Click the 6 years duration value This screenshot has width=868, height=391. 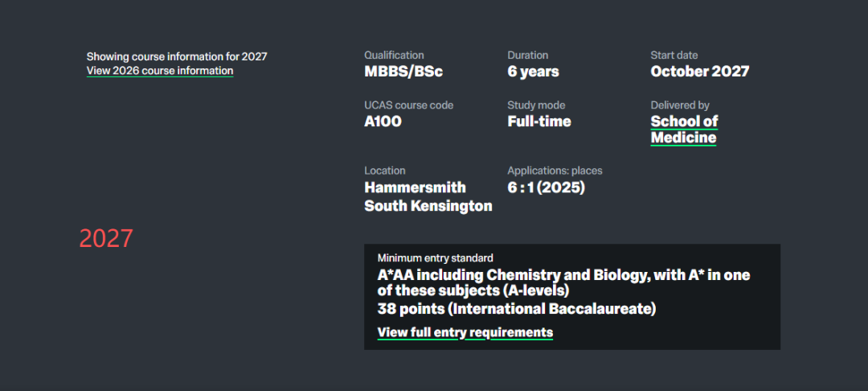[533, 72]
